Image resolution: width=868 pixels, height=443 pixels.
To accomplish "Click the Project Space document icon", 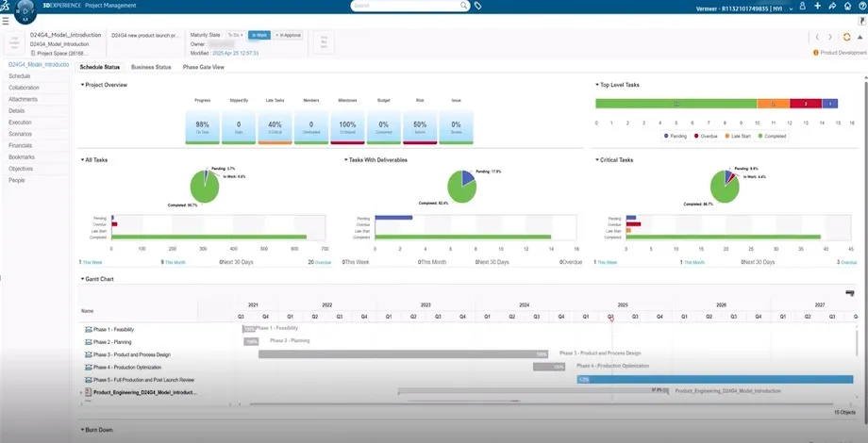I will pyautogui.click(x=33, y=53).
